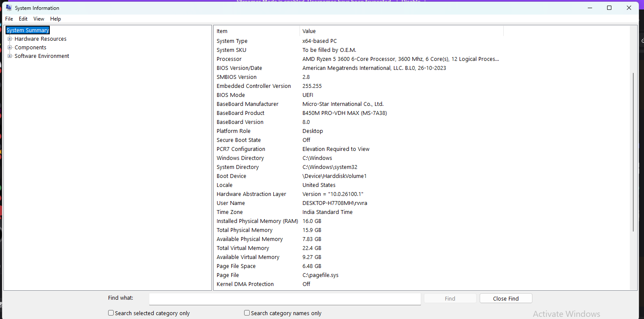The height and width of the screenshot is (319, 644).
Task: Select the Kernel DMA Protection row
Action: click(x=358, y=284)
